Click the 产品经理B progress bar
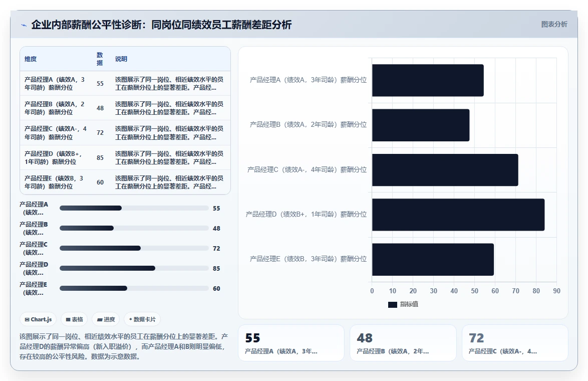The width and height of the screenshot is (588, 381). (134, 228)
